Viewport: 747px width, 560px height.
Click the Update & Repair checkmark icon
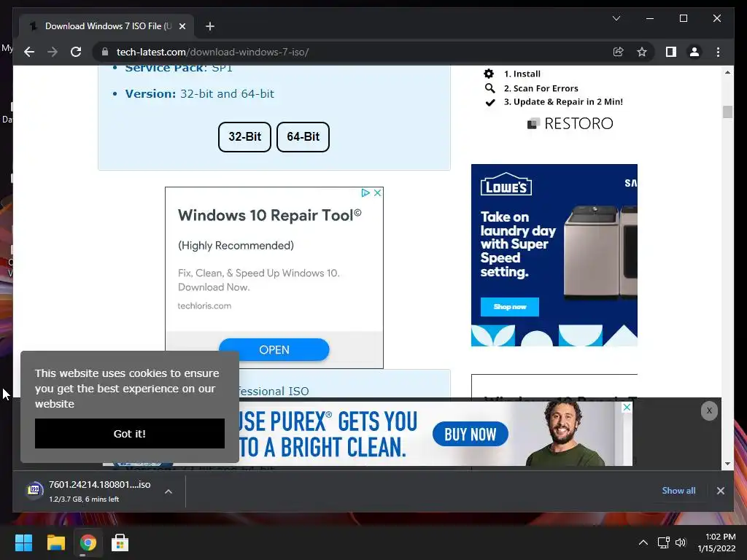tap(489, 102)
